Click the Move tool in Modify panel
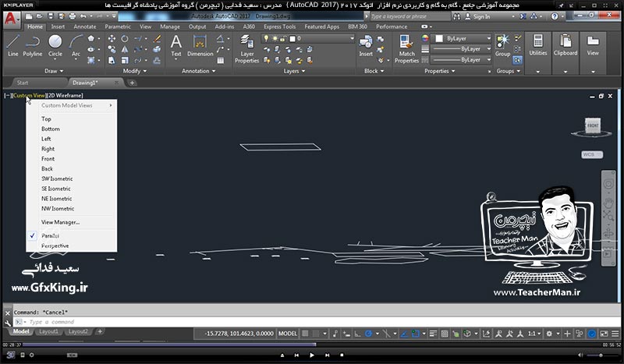 coord(112,39)
